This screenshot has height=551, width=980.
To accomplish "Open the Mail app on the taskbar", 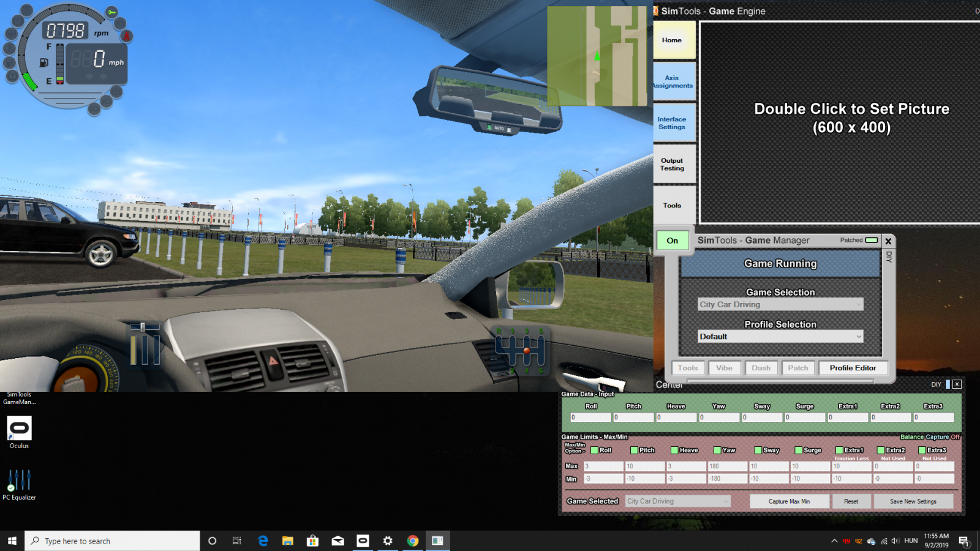I will click(337, 541).
